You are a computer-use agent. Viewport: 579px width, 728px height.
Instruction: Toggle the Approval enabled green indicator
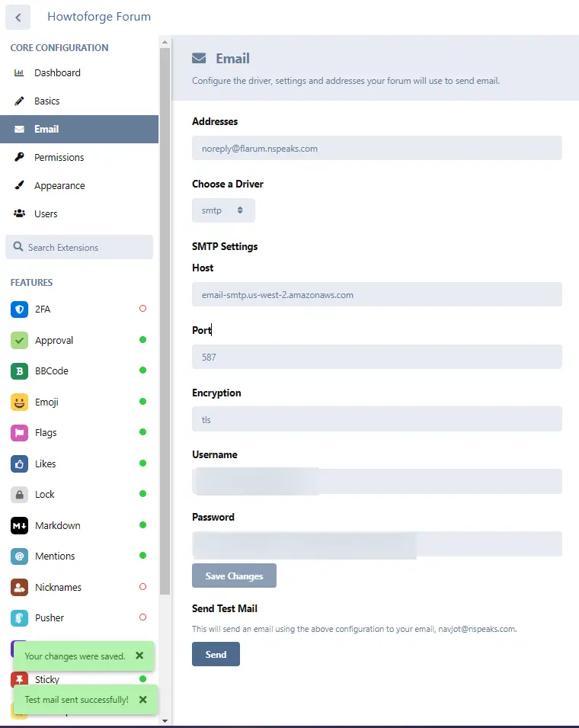pyautogui.click(x=143, y=339)
